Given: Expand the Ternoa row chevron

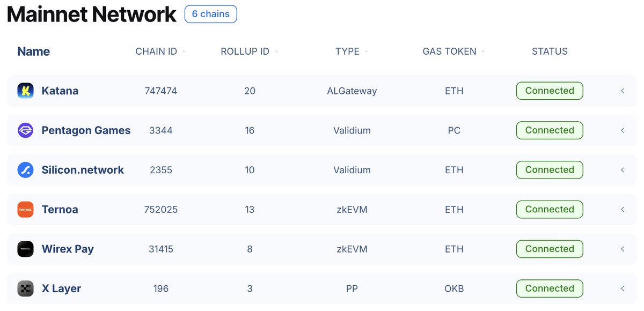Looking at the screenshot, I should [623, 210].
